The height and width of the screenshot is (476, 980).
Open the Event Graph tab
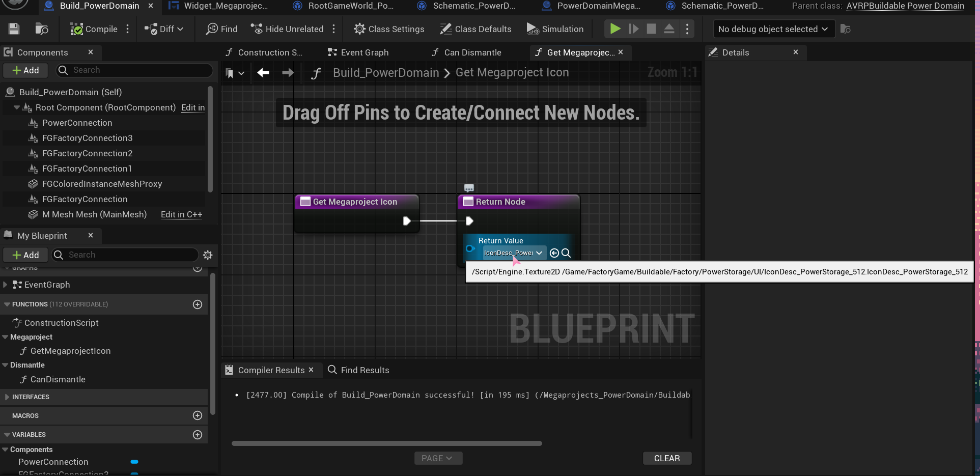[x=358, y=52]
